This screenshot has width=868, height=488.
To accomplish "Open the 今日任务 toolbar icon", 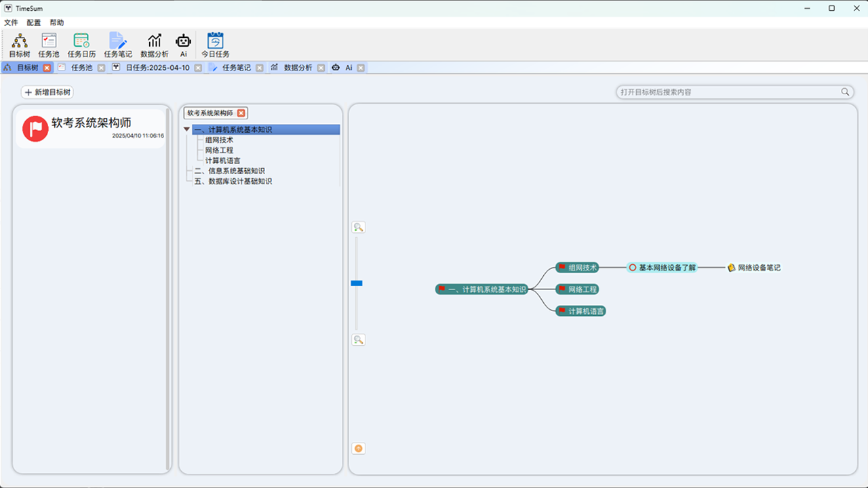I will click(215, 45).
